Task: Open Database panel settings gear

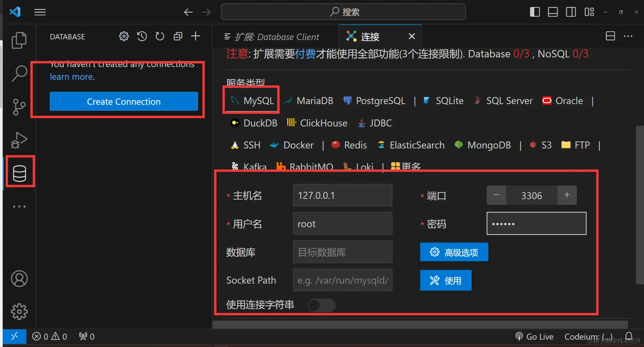Action: tap(124, 36)
